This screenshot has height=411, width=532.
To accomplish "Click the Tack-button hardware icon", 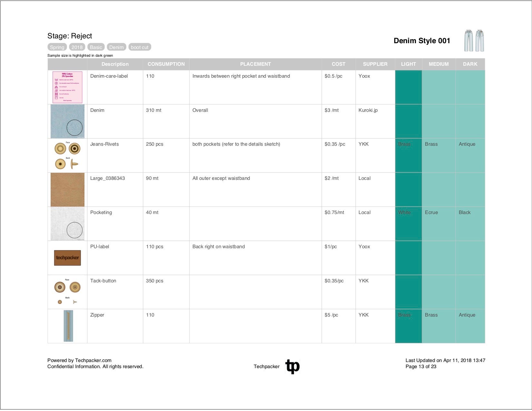I will tap(67, 292).
